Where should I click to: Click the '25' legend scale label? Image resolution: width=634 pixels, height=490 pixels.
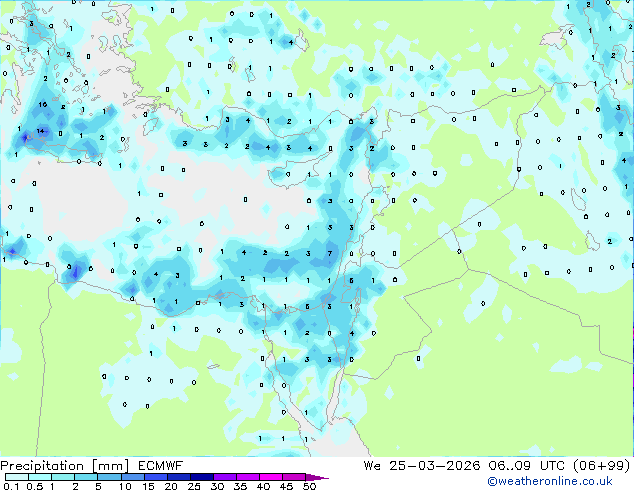[x=194, y=486]
